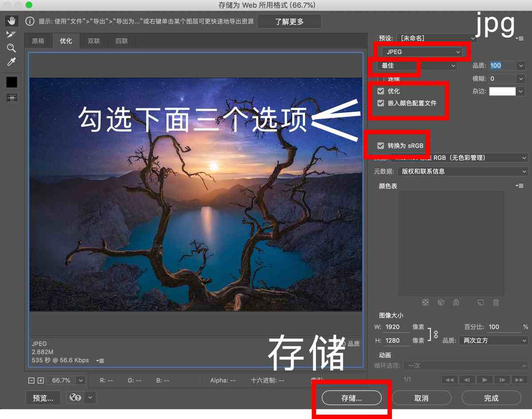532x419 pixels.
Task: Click the delete color trash icon
Action: click(x=496, y=303)
